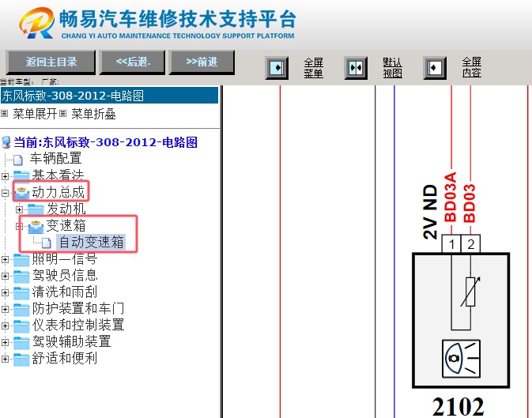
Task: Expand the 仪表和控制装置 folder
Action: (5, 326)
